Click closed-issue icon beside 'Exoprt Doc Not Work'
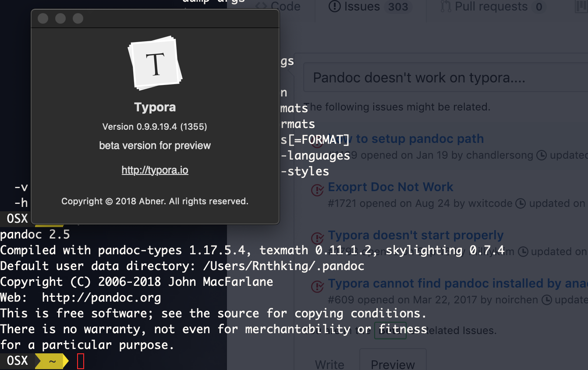 (x=317, y=191)
